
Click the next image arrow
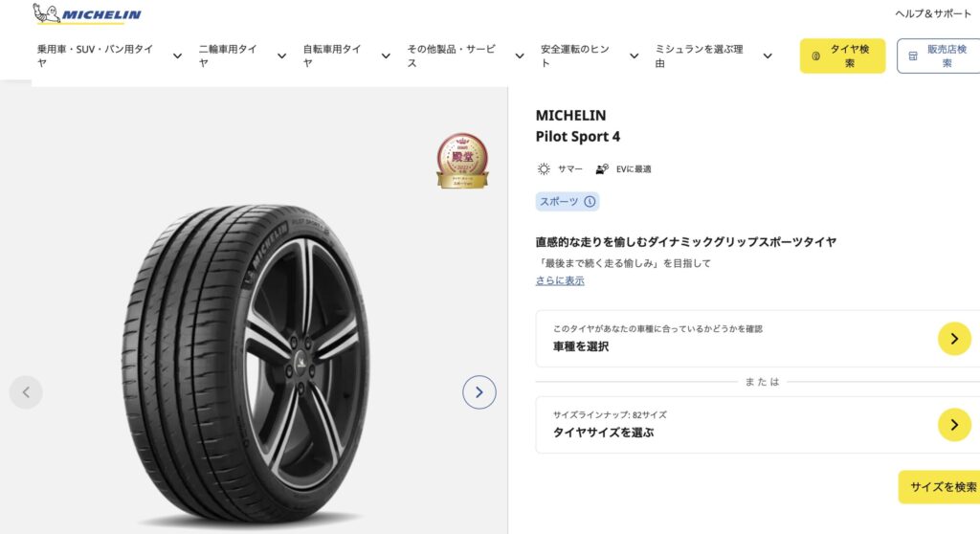pyautogui.click(x=479, y=391)
